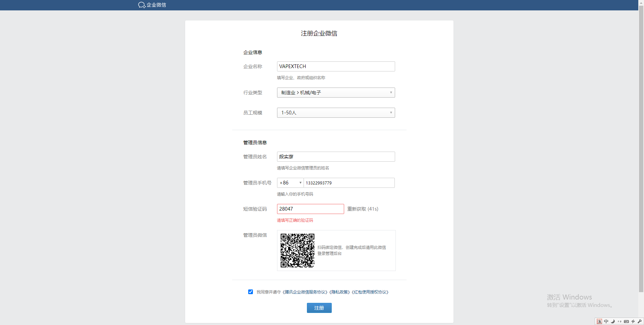Click the 短信验证码 input field
The image size is (644, 325).
pos(310,209)
